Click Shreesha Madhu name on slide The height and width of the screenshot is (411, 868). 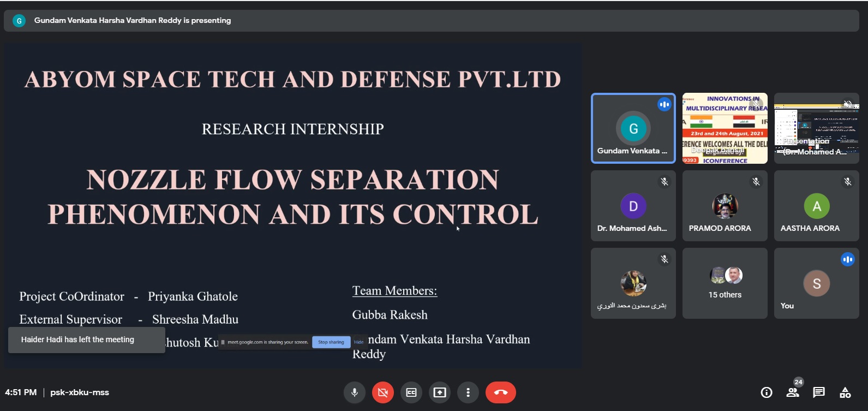click(195, 320)
